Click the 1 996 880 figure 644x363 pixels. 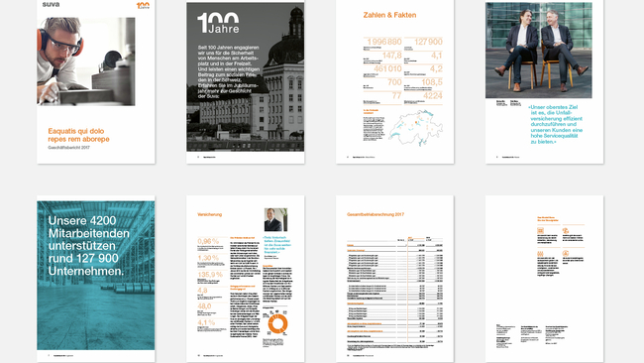pos(384,42)
